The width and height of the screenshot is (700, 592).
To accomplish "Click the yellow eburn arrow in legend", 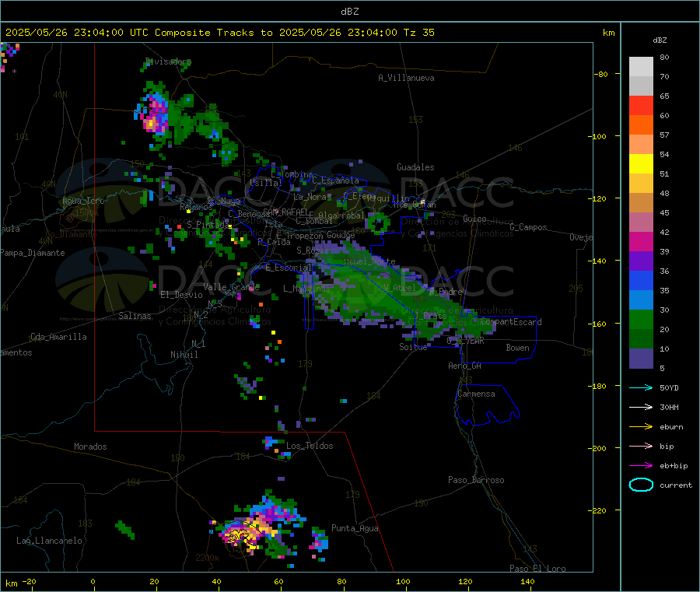I will point(641,427).
